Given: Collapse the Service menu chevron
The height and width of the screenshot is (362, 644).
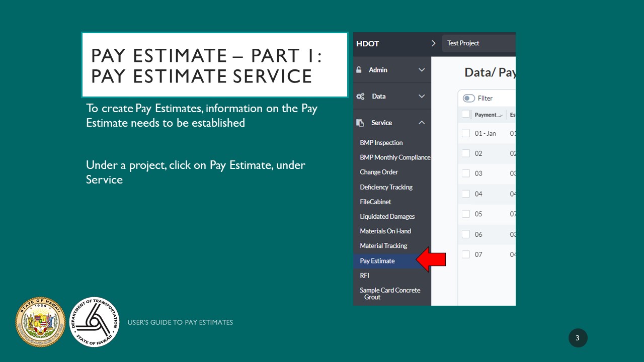Looking at the screenshot, I should click(422, 123).
